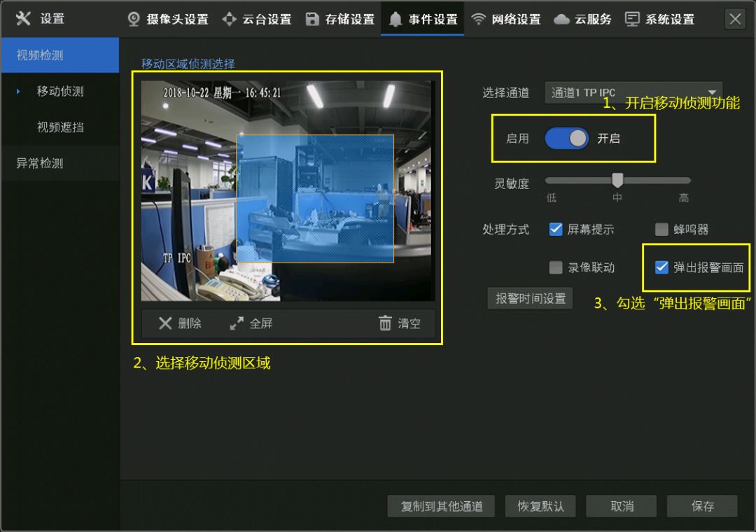
Task: Check the recording linkage (录像联动) checkbox
Action: click(556, 267)
